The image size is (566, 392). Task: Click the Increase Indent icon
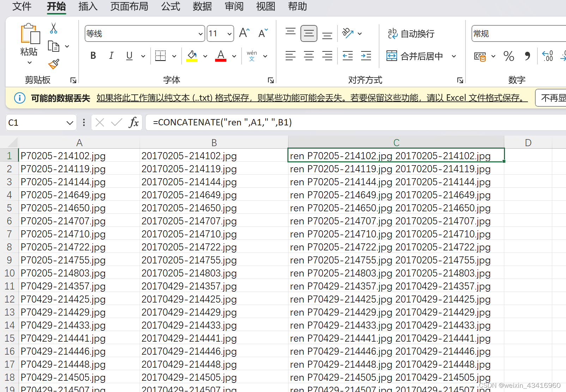pyautogui.click(x=366, y=56)
